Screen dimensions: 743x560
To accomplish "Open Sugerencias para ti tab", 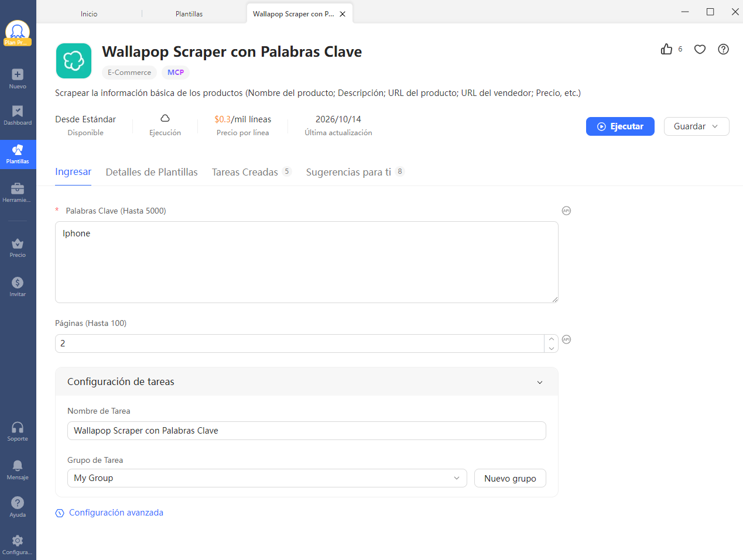I will 355,172.
